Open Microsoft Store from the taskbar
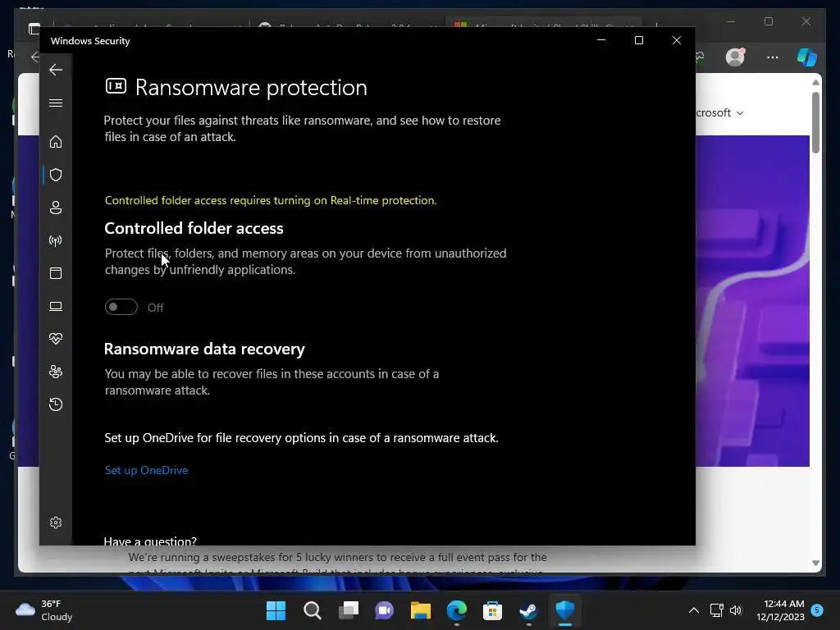The height and width of the screenshot is (630, 840). click(x=492, y=610)
